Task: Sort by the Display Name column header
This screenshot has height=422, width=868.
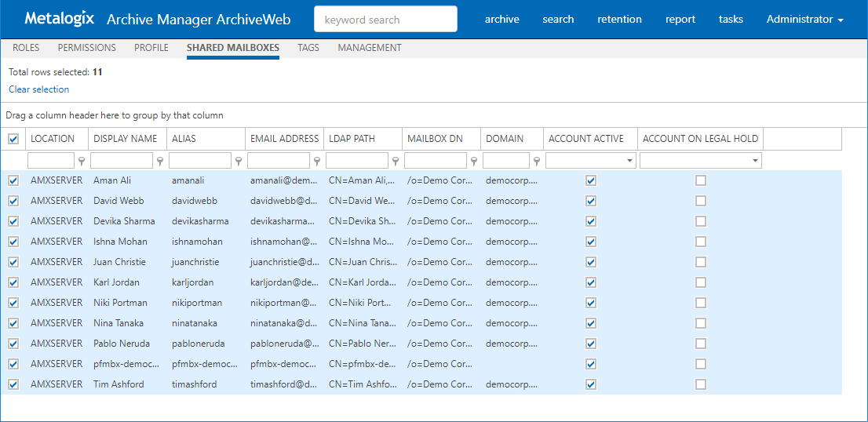Action: coord(126,139)
